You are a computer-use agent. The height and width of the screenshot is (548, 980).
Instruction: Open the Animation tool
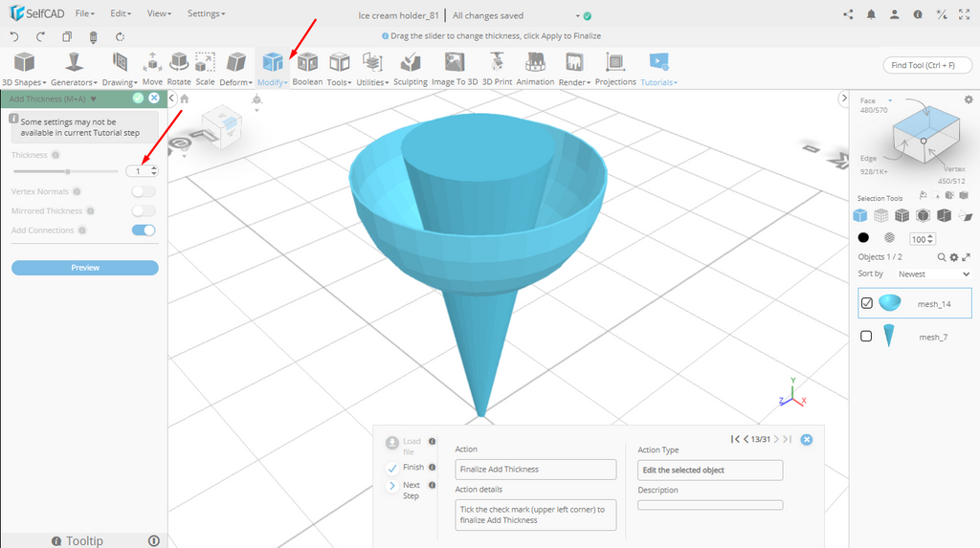pos(535,70)
